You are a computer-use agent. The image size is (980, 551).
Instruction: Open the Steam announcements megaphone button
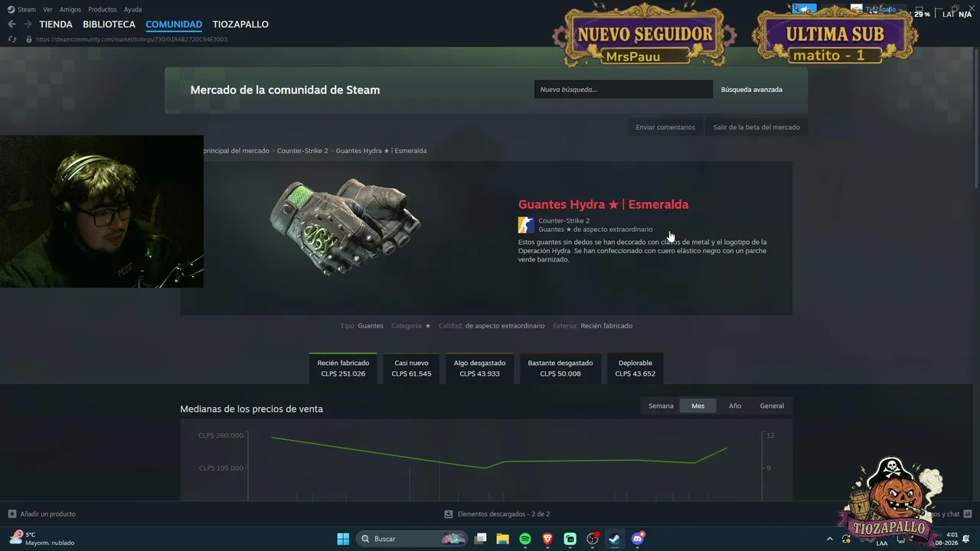[805, 9]
